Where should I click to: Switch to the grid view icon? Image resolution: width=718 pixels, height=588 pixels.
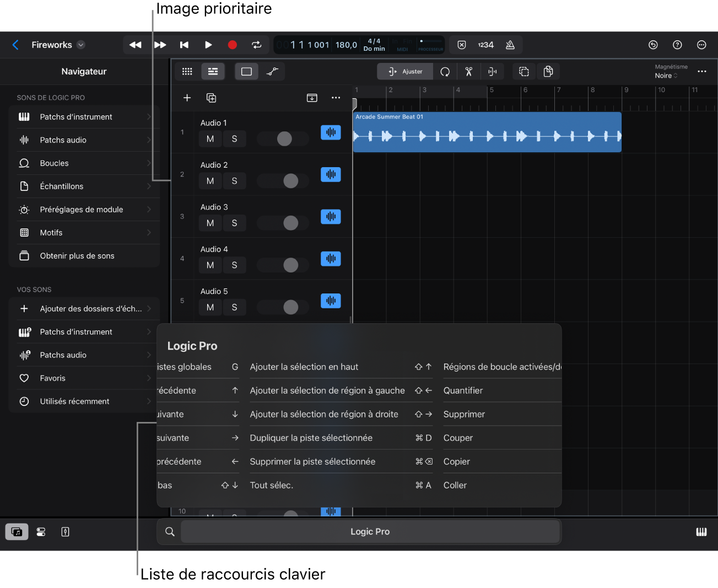pos(187,72)
